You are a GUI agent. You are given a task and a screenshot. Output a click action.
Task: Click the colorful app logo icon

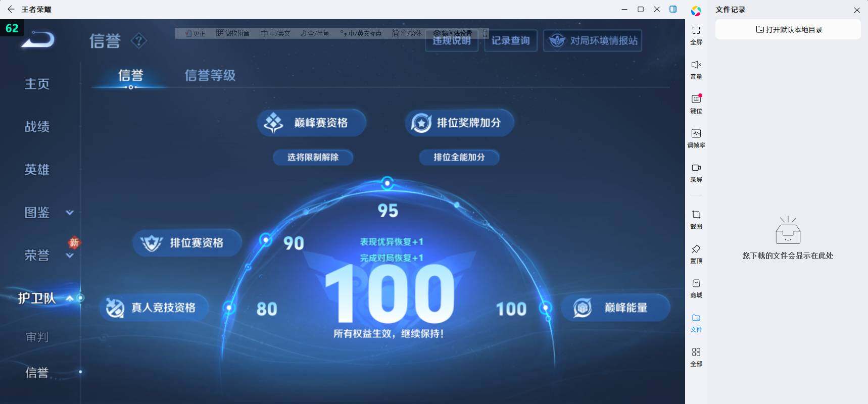pos(696,11)
